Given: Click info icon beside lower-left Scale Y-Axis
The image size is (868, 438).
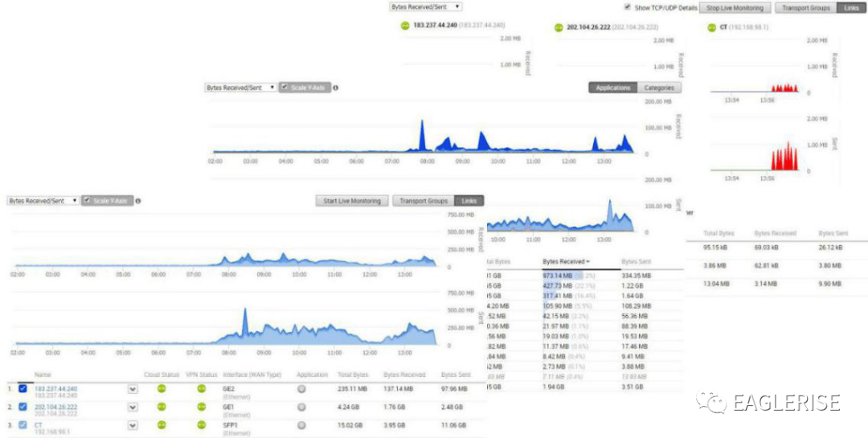Looking at the screenshot, I should [137, 201].
